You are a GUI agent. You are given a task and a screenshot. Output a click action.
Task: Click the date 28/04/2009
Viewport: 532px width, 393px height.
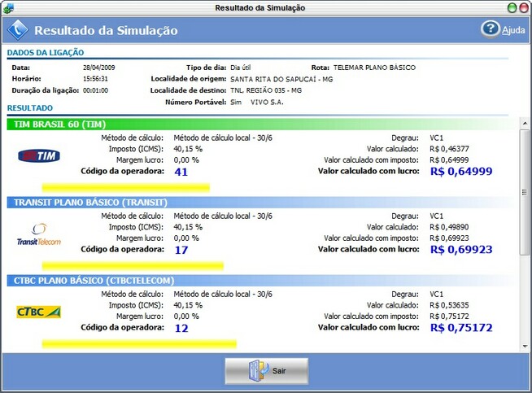coord(98,68)
